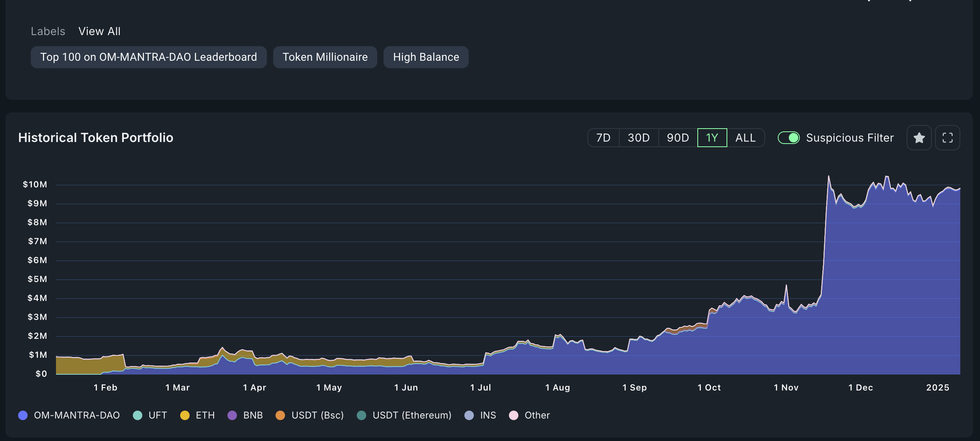Click the Token Millionaire label

325,57
